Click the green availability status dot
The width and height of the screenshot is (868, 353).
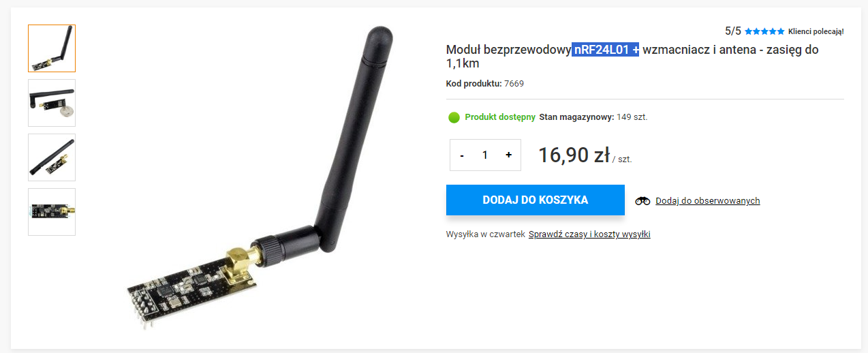[x=454, y=117]
